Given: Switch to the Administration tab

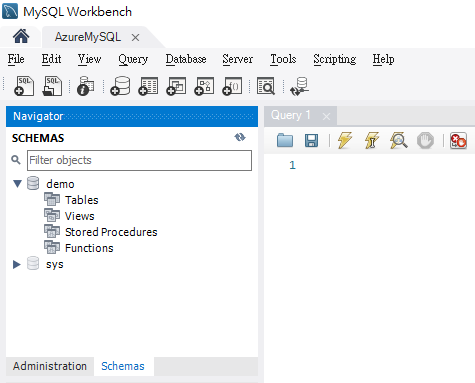Looking at the screenshot, I should 50,366.
